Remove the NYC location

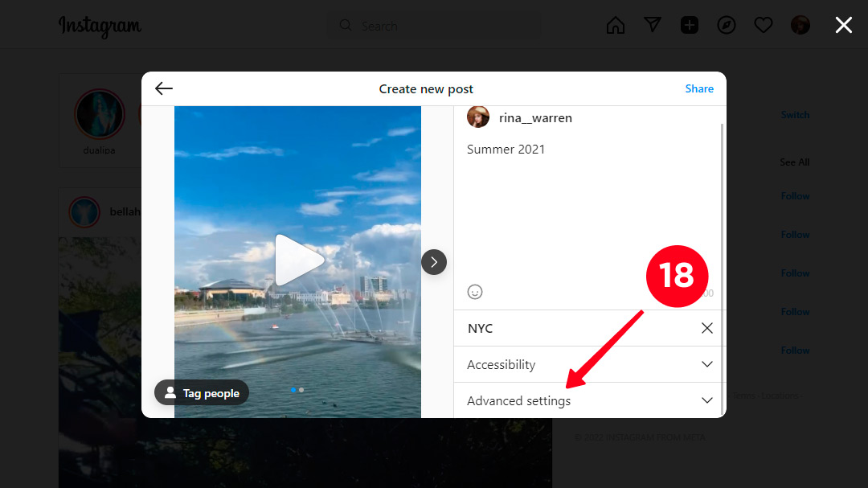[707, 328]
